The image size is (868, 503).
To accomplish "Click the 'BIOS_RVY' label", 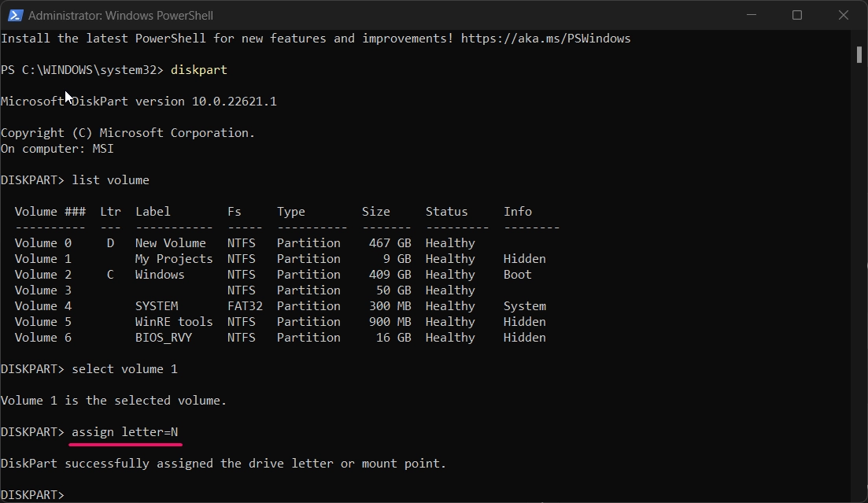I will click(164, 338).
